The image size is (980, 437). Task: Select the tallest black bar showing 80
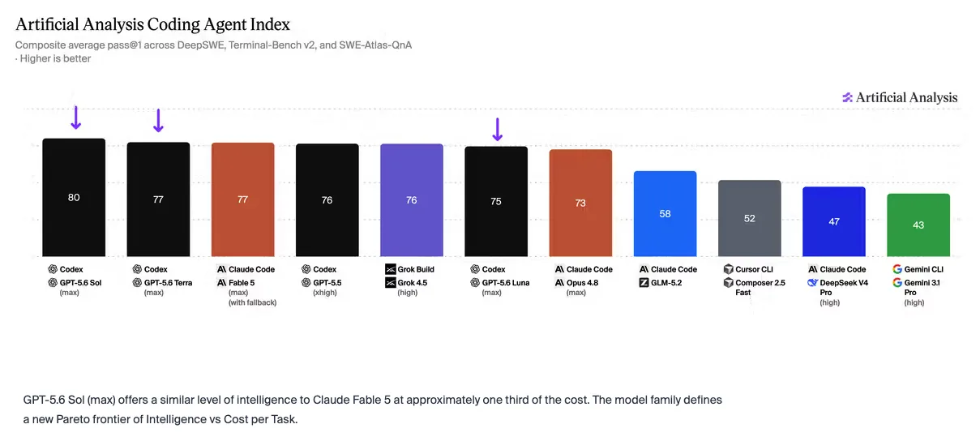[74, 198]
